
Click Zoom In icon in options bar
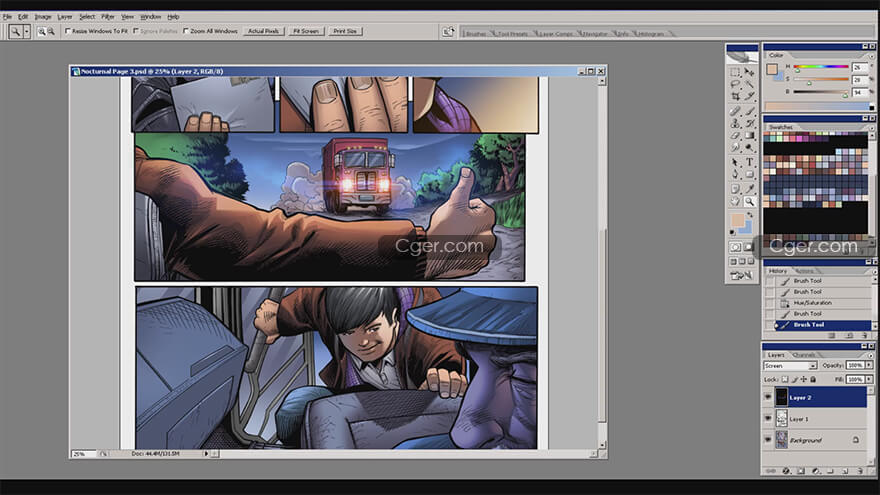coord(41,32)
